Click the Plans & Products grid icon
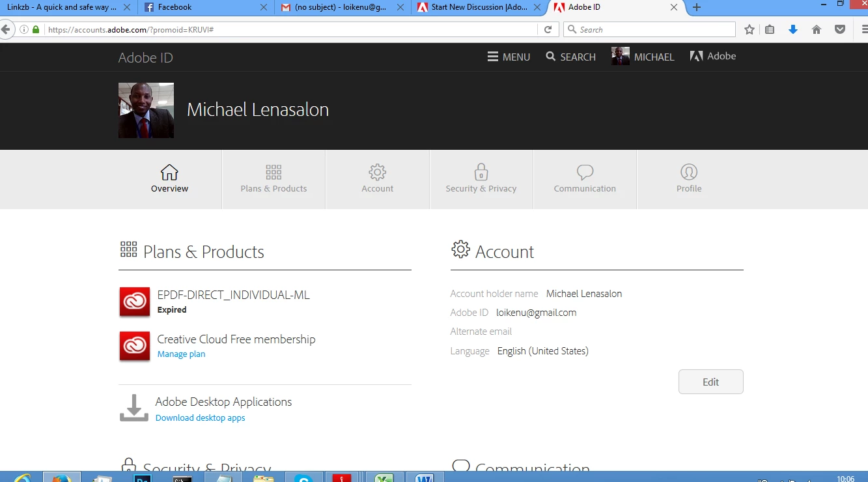This screenshot has height=482, width=868. [x=128, y=249]
